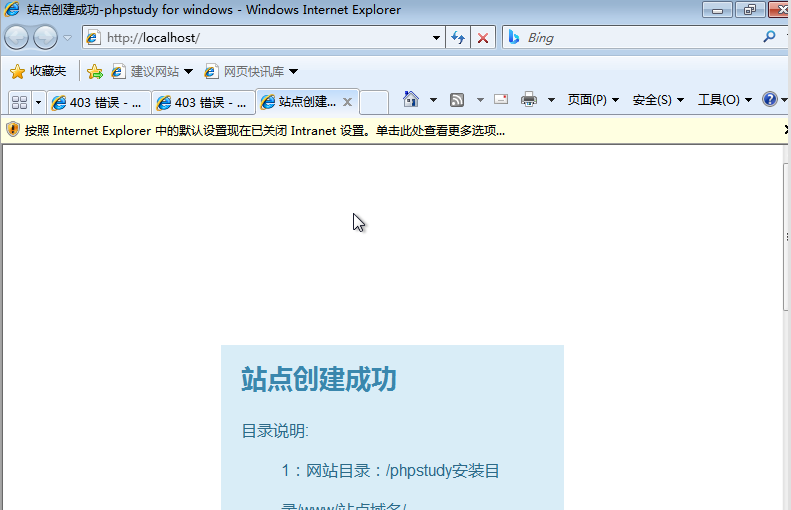
Task: Expand the address bar URL history dropdown
Action: 436,38
